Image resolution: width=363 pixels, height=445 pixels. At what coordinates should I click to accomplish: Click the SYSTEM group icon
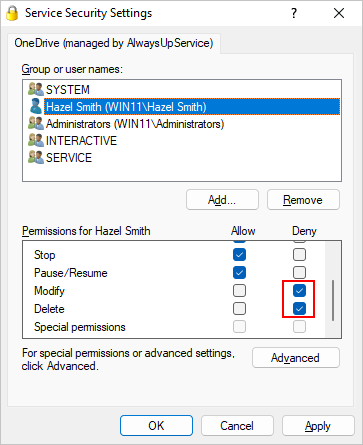tap(36, 89)
